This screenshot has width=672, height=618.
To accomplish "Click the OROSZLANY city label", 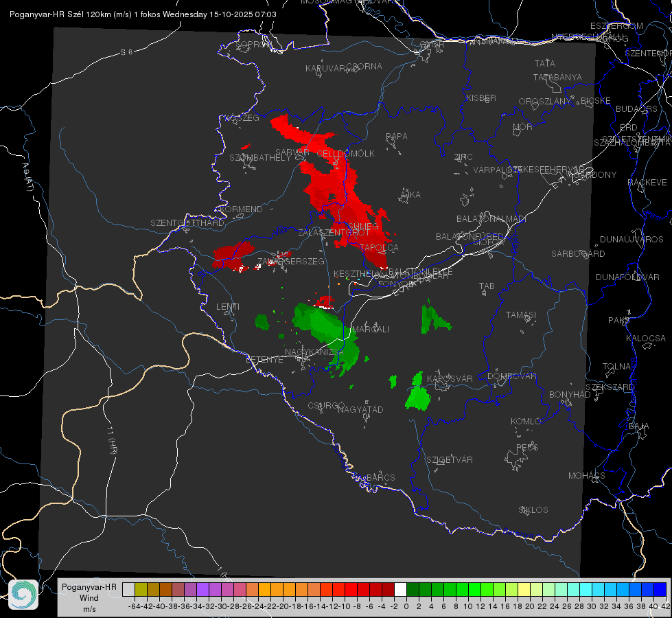I will pyautogui.click(x=545, y=101).
